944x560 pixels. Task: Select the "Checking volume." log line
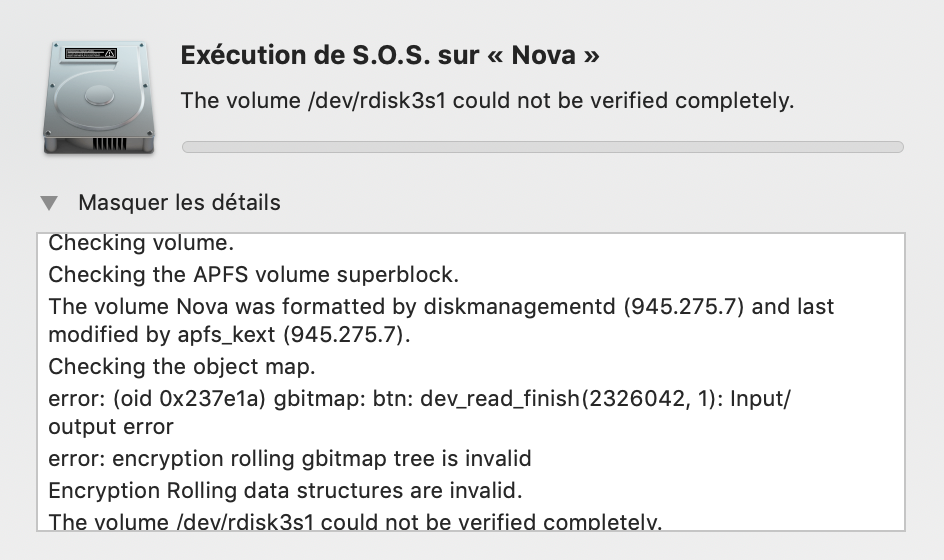pos(141,243)
